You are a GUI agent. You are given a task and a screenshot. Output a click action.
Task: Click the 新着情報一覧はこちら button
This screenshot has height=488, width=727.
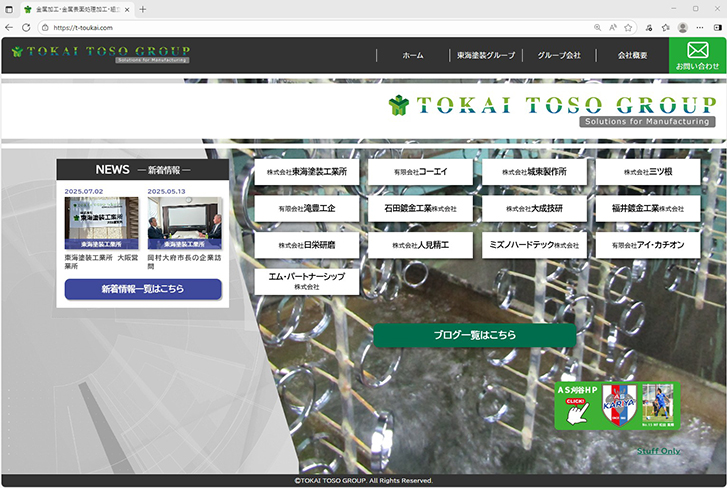tap(143, 289)
